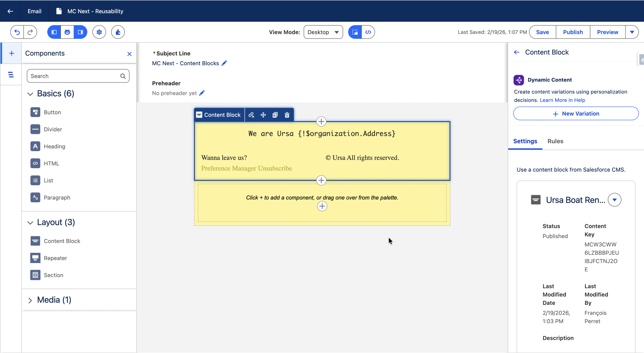This screenshot has width=644, height=353.
Task: Collapse the Basics (6) section
Action: click(x=30, y=94)
